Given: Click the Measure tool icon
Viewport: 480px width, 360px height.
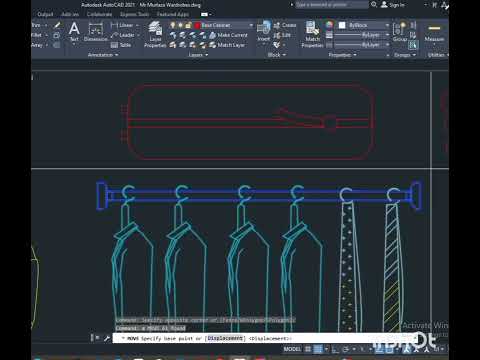Looking at the screenshot, I should (x=434, y=29).
